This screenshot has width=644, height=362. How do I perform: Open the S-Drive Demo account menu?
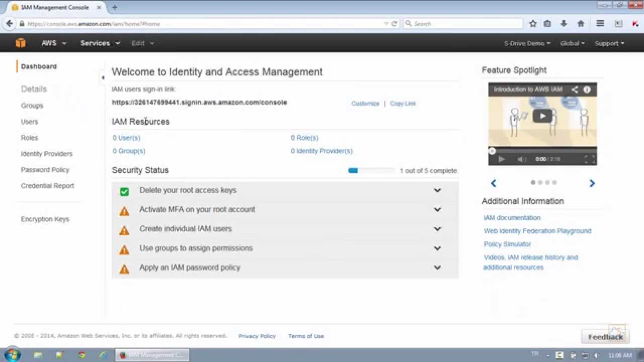(x=527, y=43)
